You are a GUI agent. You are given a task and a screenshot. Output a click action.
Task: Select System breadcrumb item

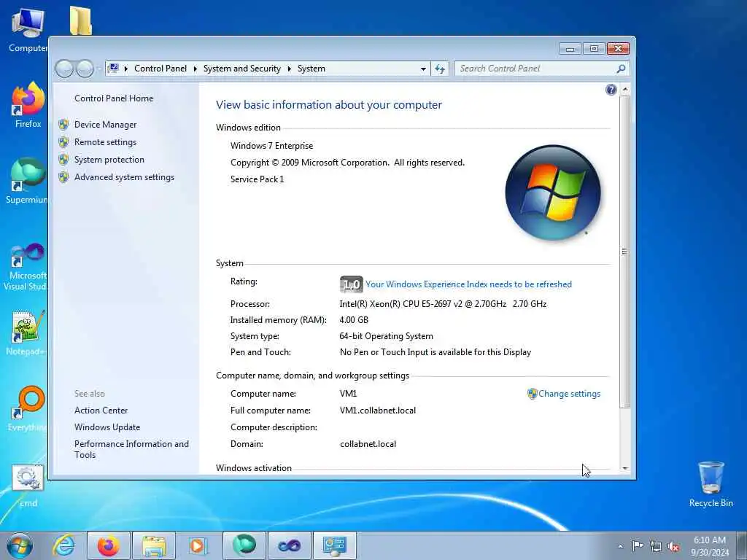click(311, 69)
